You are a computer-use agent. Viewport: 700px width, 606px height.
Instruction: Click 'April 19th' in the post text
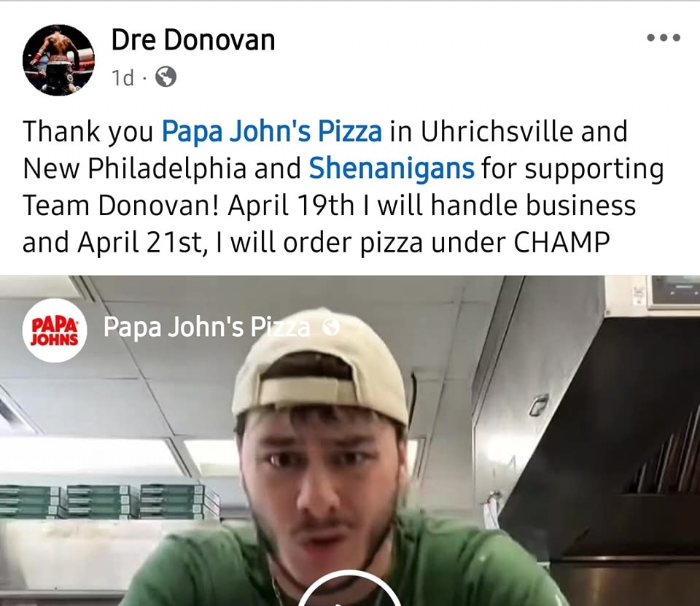tap(291, 206)
